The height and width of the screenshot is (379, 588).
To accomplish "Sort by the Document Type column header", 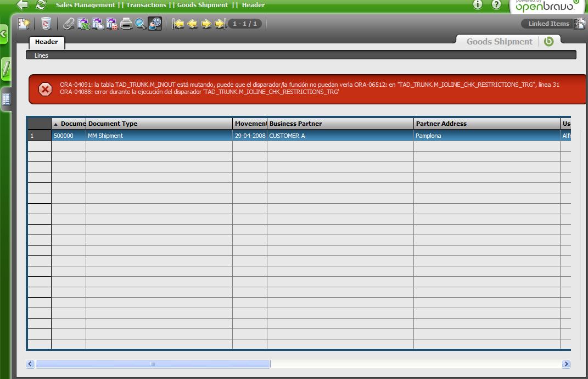I will (159, 124).
